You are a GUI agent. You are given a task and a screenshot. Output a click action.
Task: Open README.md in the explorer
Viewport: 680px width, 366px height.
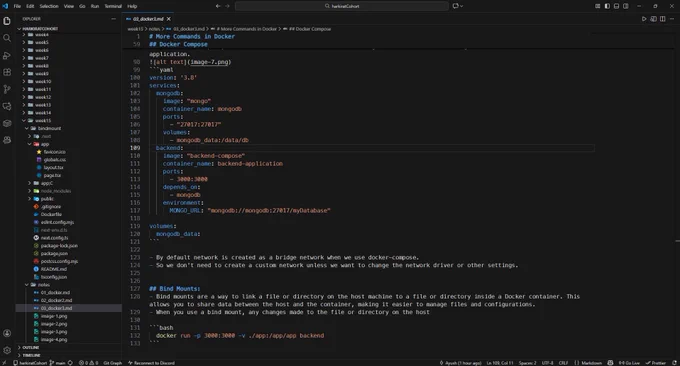pos(53,269)
